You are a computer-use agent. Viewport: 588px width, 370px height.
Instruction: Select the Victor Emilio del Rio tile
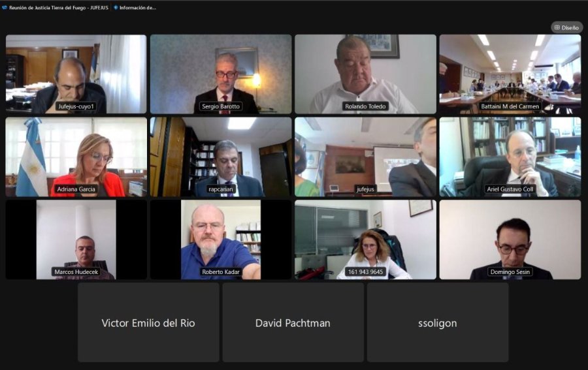pos(148,322)
